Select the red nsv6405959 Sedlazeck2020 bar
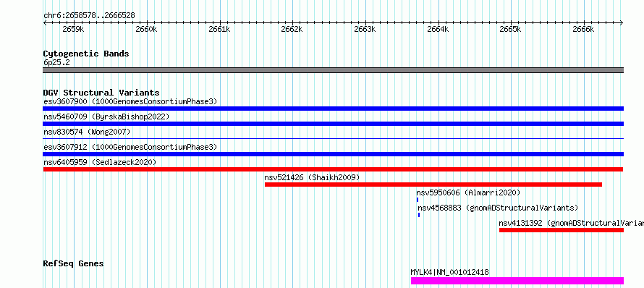The height and width of the screenshot is (288, 644). [x=333, y=169]
